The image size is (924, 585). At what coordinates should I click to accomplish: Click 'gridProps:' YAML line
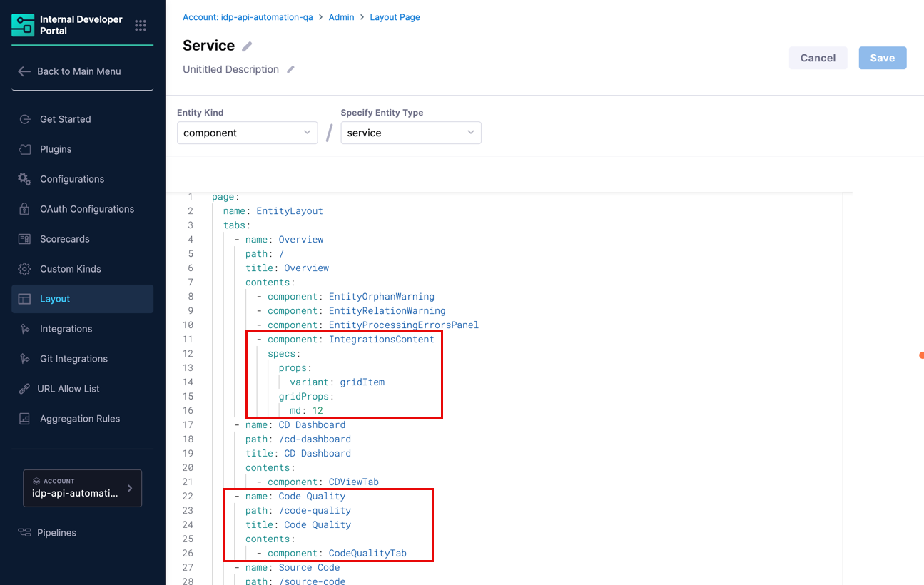(306, 397)
